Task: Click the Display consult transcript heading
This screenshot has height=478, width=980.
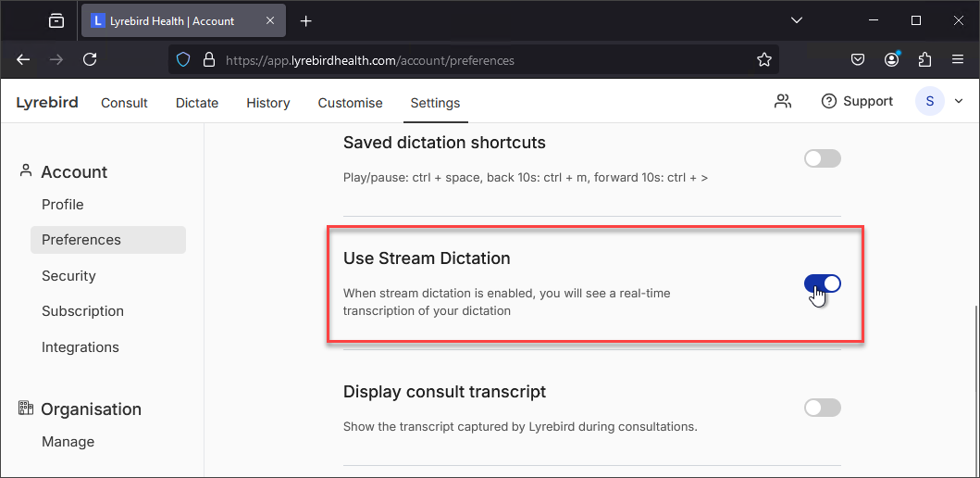Action: (444, 392)
